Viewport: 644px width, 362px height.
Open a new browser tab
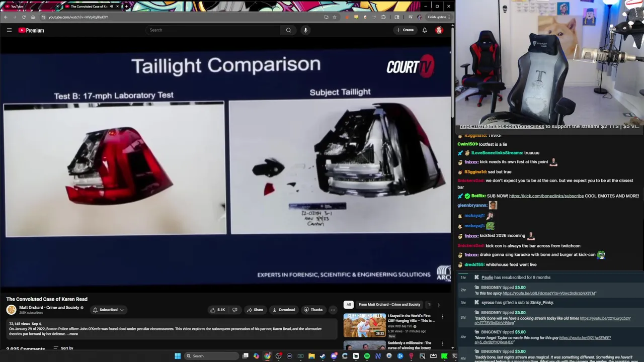pos(126,6)
